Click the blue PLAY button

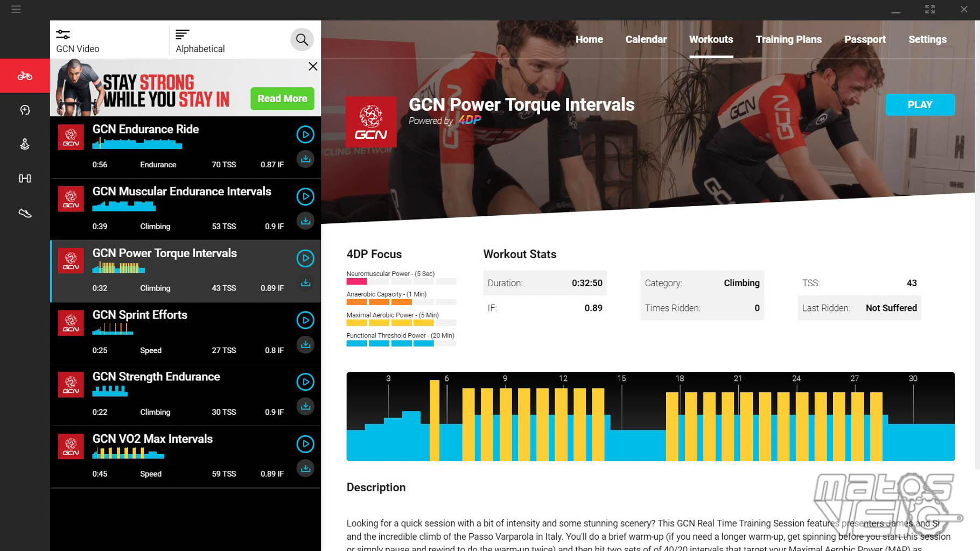point(920,105)
